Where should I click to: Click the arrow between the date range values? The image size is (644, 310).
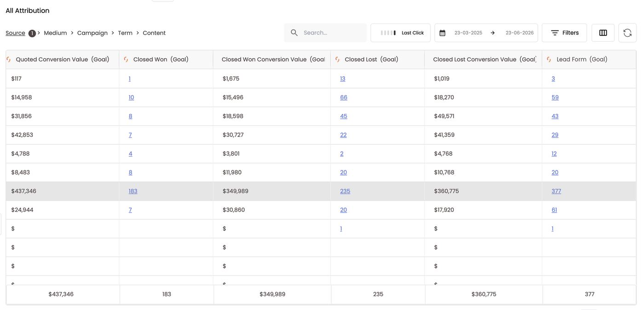(x=493, y=33)
